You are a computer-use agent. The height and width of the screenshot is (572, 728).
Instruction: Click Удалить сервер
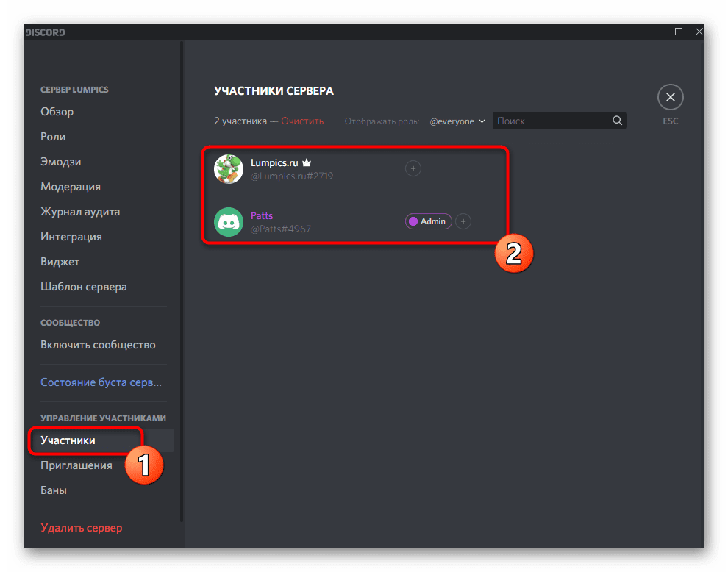[81, 528]
